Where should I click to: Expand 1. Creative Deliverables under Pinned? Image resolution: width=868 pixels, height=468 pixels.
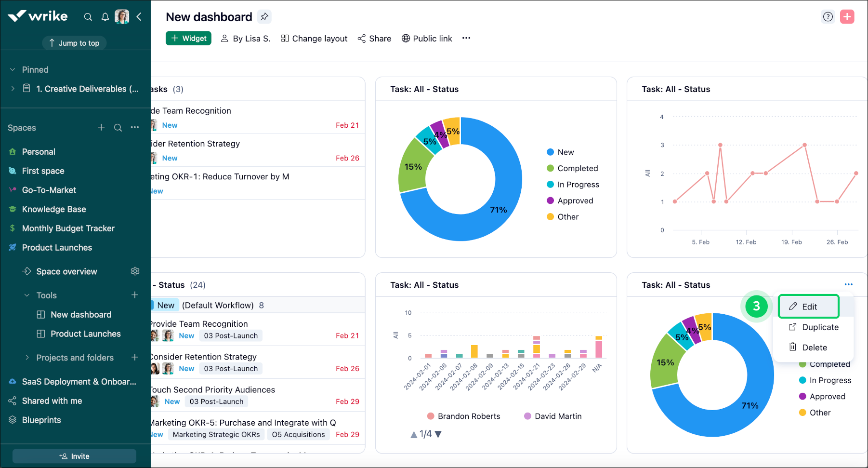(13, 89)
